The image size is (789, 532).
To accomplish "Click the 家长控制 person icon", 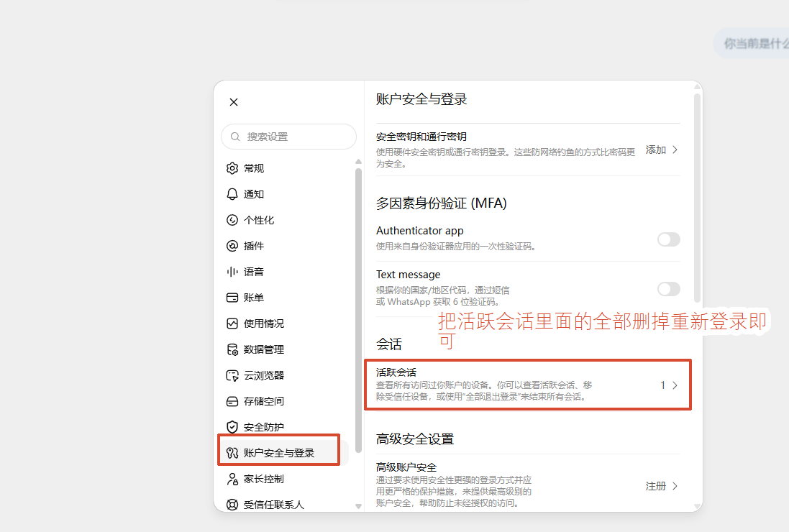I will [232, 479].
